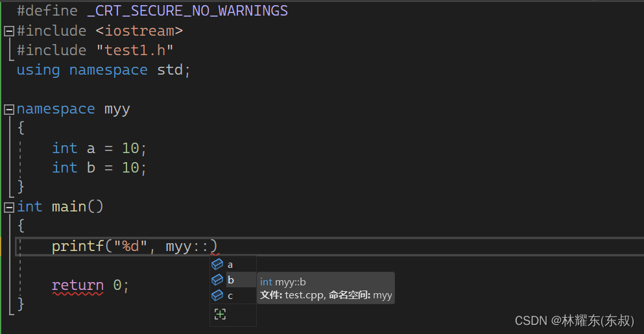Place cursor after 'myy::' in printf
Viewport: 644px width, 334px height.
click(209, 246)
